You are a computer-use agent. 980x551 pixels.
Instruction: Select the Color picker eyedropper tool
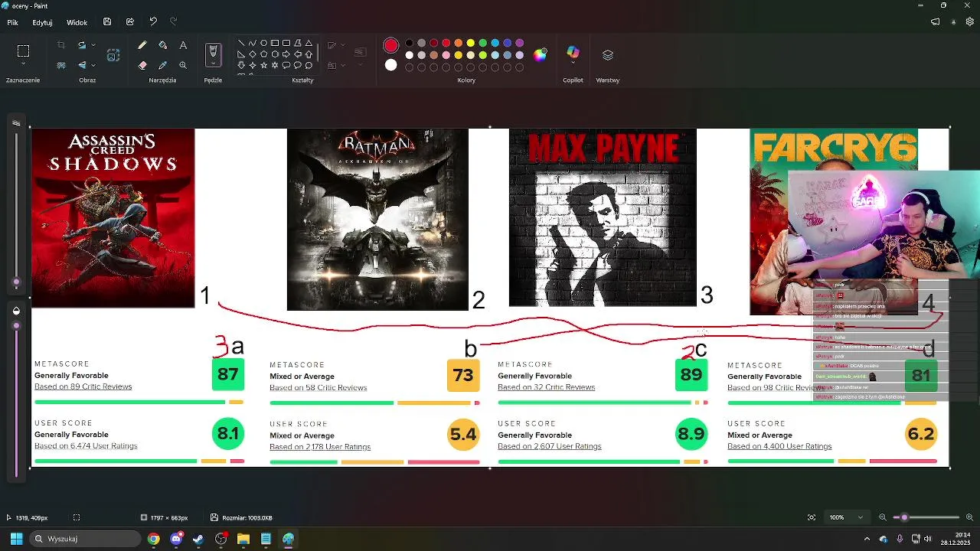coord(162,66)
